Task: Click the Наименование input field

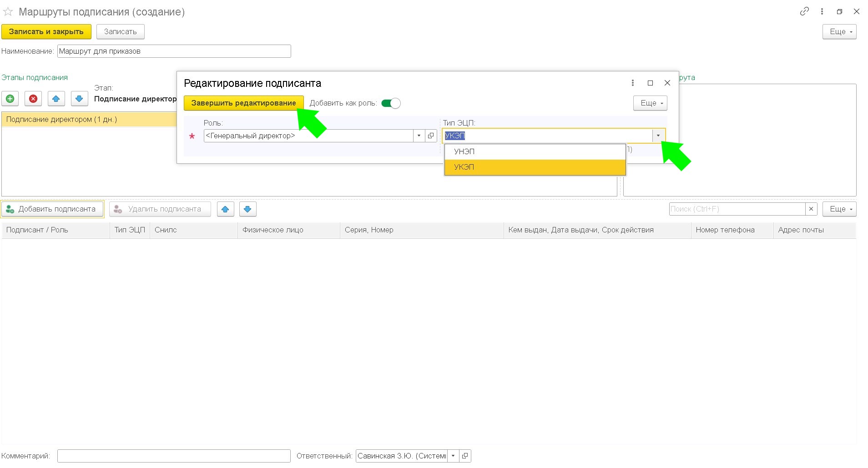Action: 174,51
